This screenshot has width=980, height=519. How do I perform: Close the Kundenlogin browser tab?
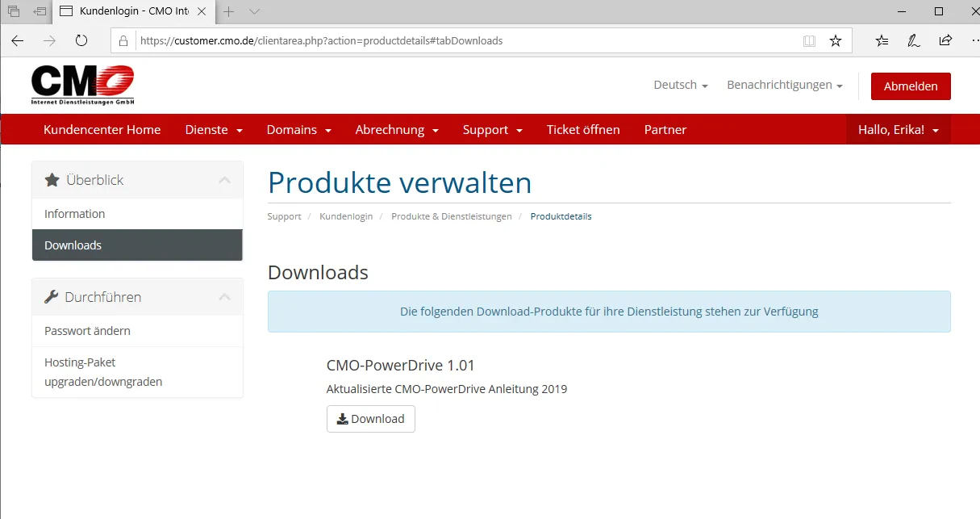coord(202,11)
